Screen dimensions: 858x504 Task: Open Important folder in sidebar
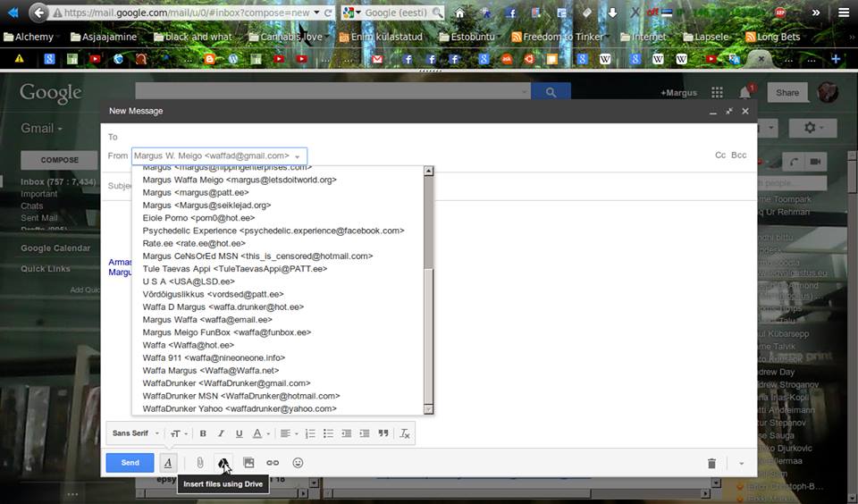tap(38, 194)
